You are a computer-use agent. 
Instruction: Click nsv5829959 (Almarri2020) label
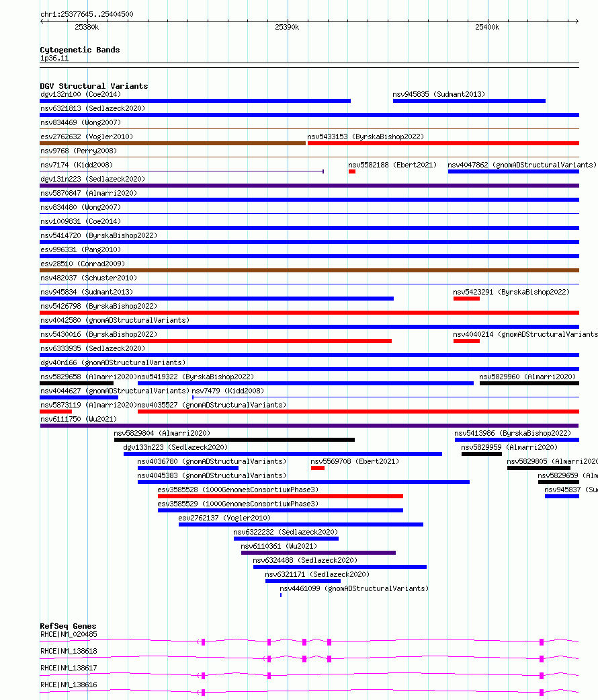tap(510, 447)
